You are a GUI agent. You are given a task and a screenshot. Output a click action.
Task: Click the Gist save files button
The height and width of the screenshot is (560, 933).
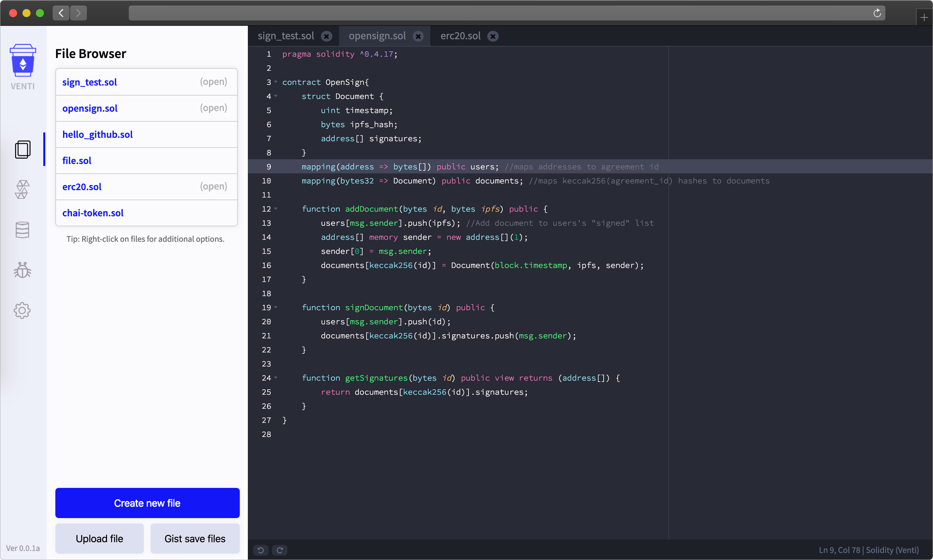[195, 539]
